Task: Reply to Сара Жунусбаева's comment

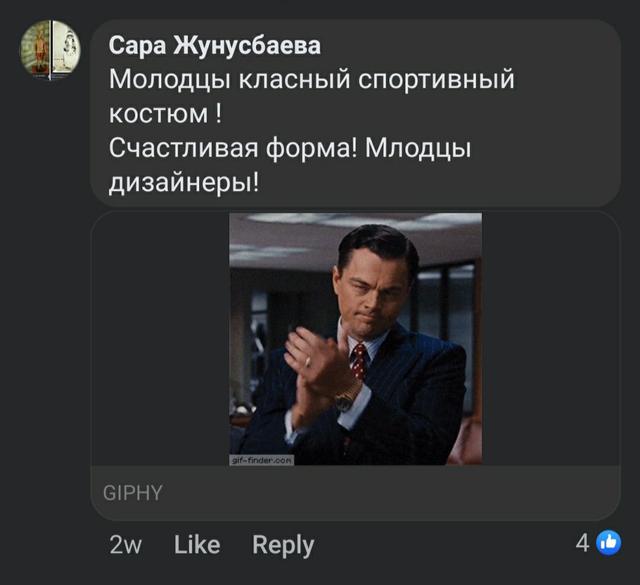Action: 283,544
